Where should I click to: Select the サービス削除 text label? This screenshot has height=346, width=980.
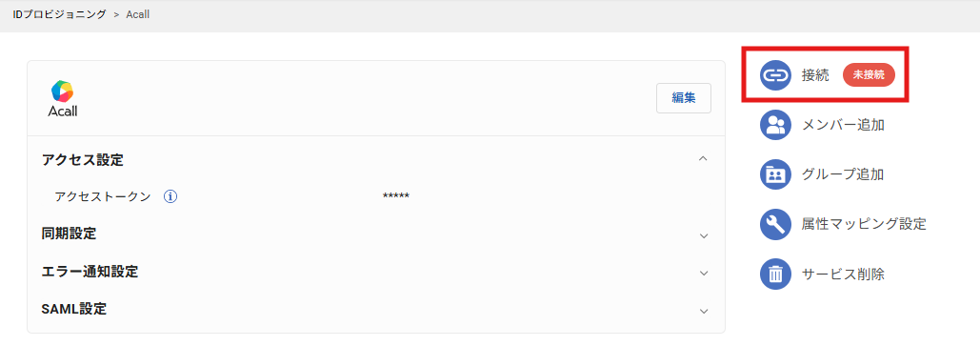pos(843,274)
